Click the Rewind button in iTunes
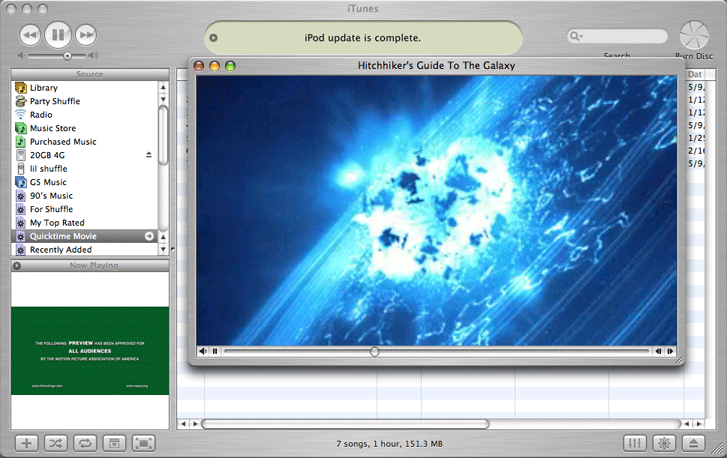 [x=30, y=35]
